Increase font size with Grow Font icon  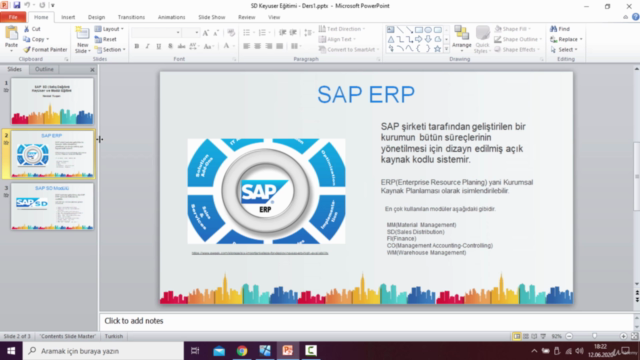click(x=206, y=33)
